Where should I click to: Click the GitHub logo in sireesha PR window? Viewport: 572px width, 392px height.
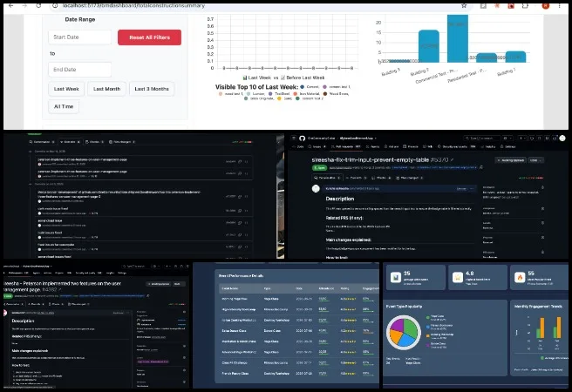[302, 139]
